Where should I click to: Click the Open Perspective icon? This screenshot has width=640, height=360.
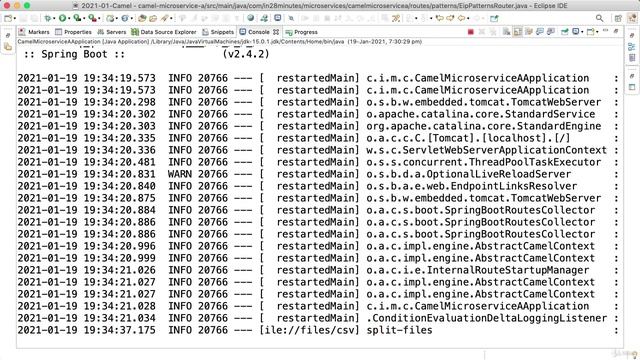pyautogui.click(x=618, y=18)
